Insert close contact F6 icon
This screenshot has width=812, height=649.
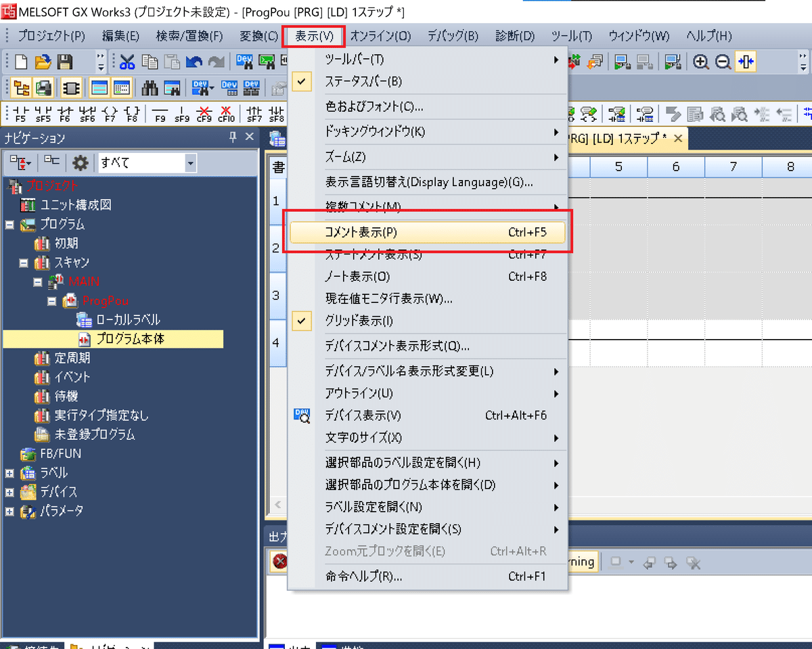pos(65,113)
